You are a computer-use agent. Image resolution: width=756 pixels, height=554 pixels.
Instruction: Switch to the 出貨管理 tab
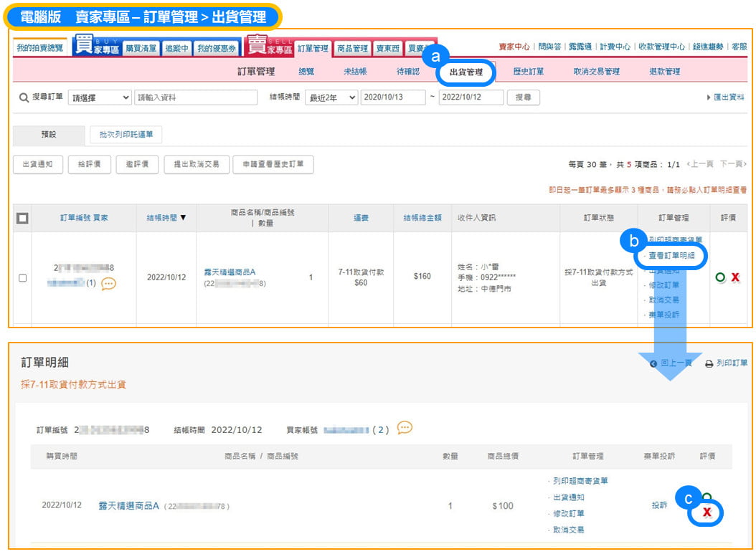pos(466,72)
